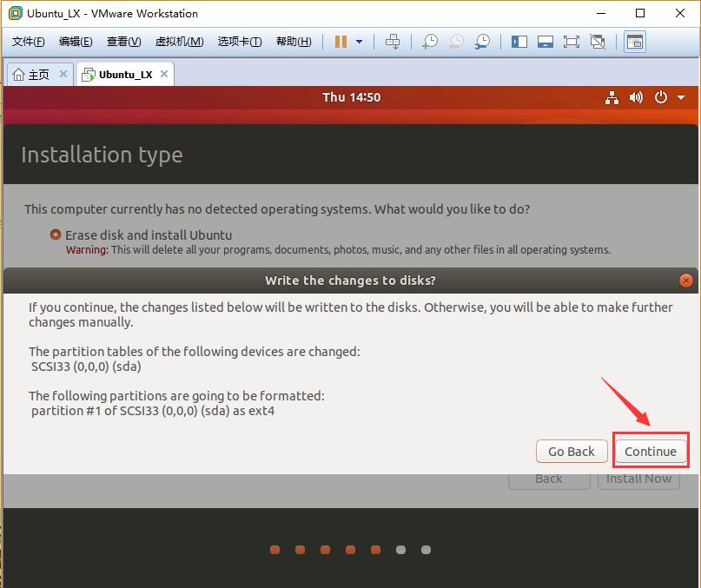
Task: Click the Ubuntu volume speaker icon
Action: pos(636,97)
